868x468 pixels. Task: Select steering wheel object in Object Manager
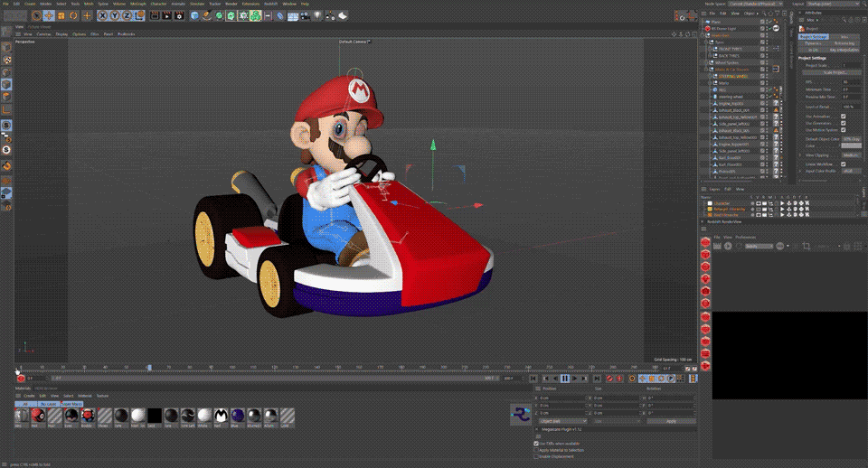(731, 97)
